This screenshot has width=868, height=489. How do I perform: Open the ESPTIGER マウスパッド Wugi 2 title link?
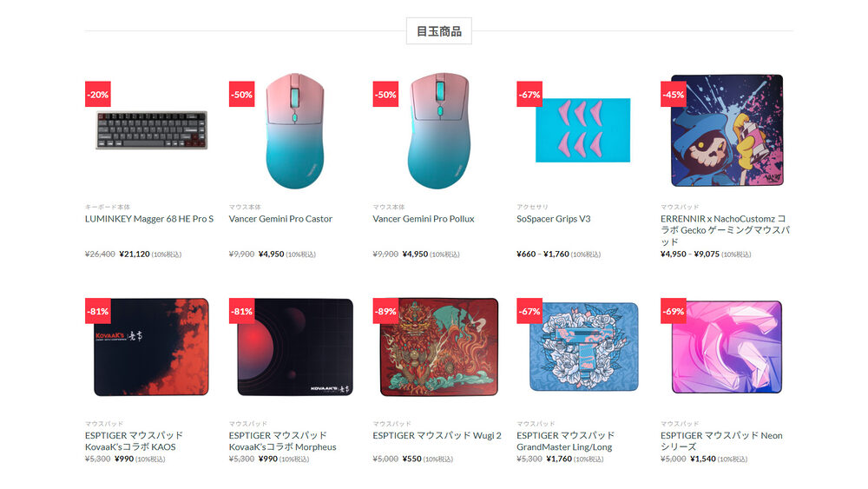[437, 435]
